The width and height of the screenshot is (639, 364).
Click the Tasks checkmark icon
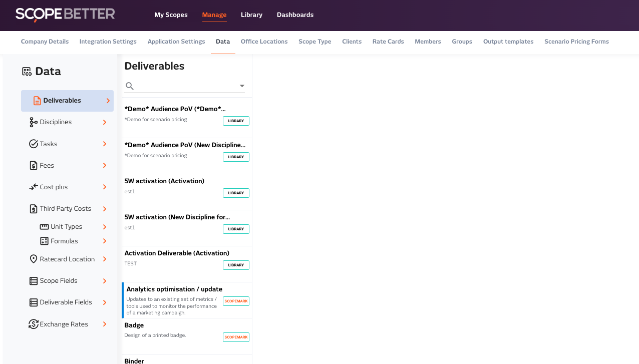(x=34, y=144)
